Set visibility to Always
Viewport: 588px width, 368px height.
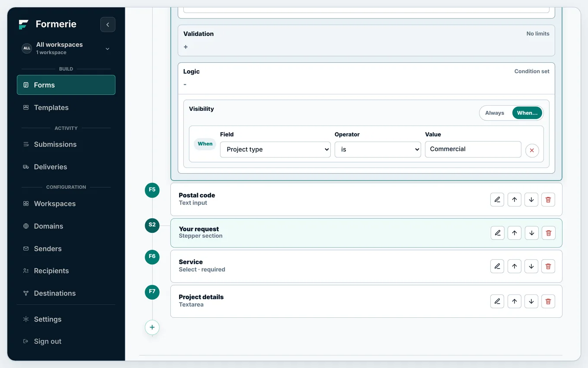[495, 113]
